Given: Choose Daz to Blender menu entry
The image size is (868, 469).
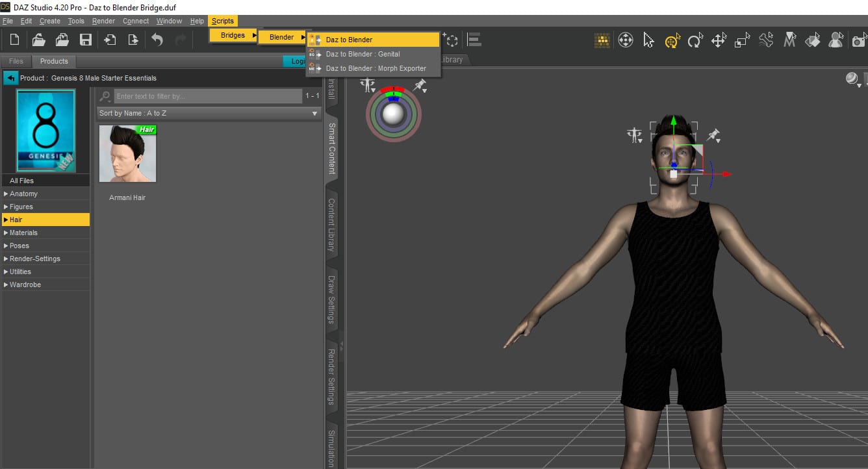Looking at the screenshot, I should 373,40.
